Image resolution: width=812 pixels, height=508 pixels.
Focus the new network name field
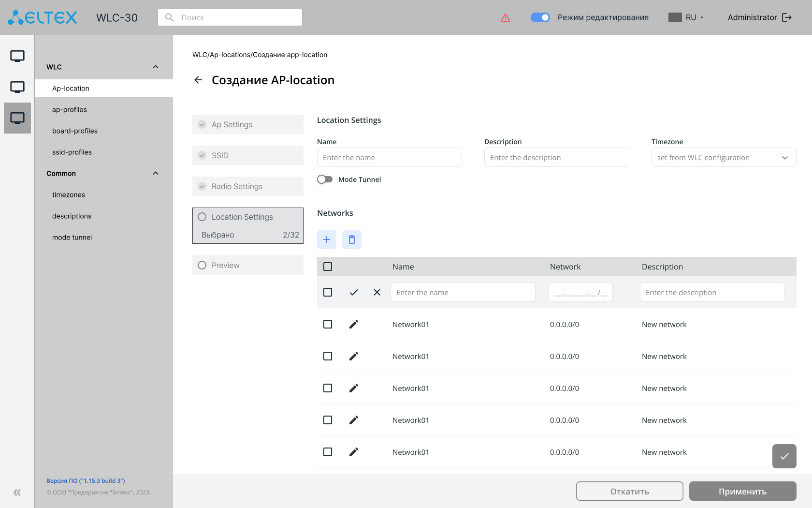pyautogui.click(x=463, y=292)
